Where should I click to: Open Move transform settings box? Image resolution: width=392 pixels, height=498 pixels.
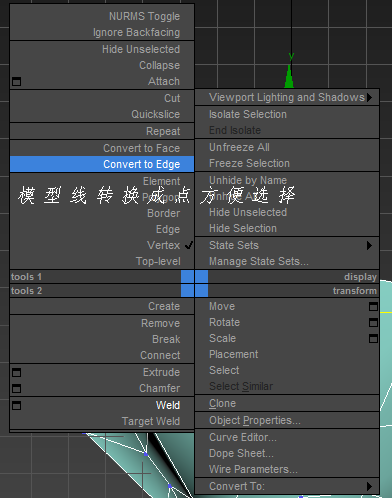373,306
